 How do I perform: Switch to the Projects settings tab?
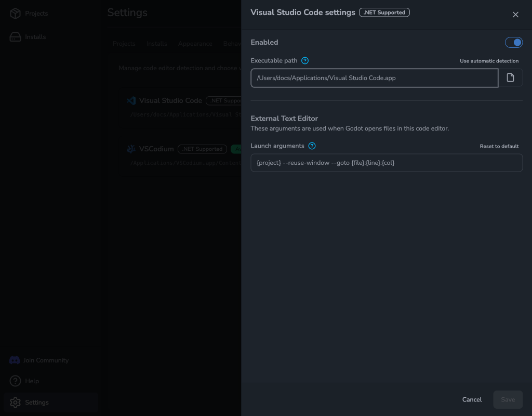pyautogui.click(x=124, y=44)
